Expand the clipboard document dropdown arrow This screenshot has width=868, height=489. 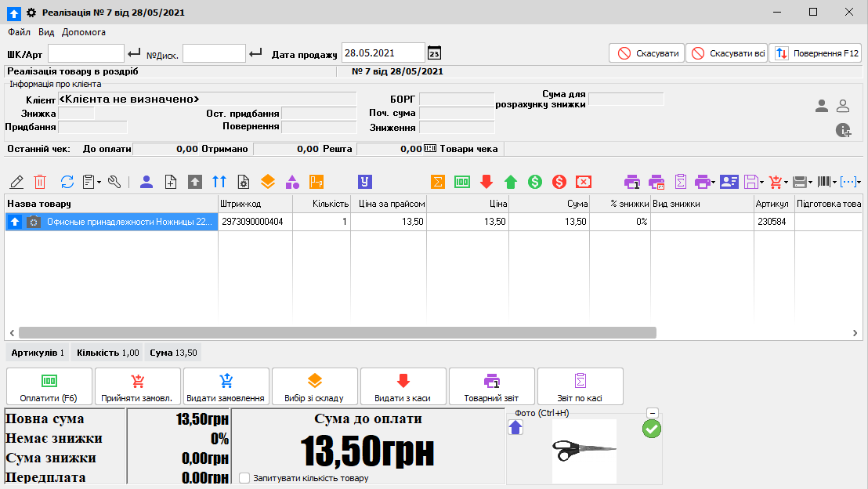click(x=99, y=182)
